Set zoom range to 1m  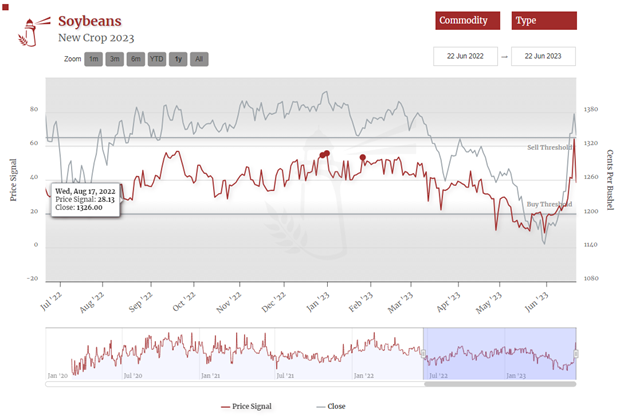tap(94, 59)
